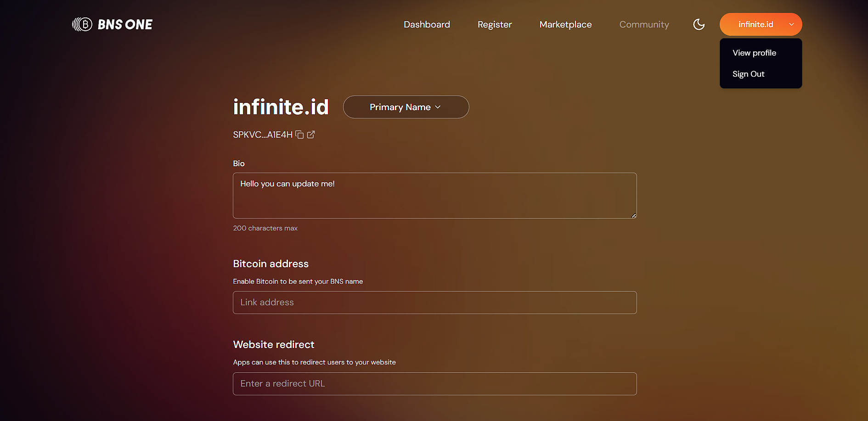
Task: Collapse the account menu chevron arrow
Action: coord(791,24)
